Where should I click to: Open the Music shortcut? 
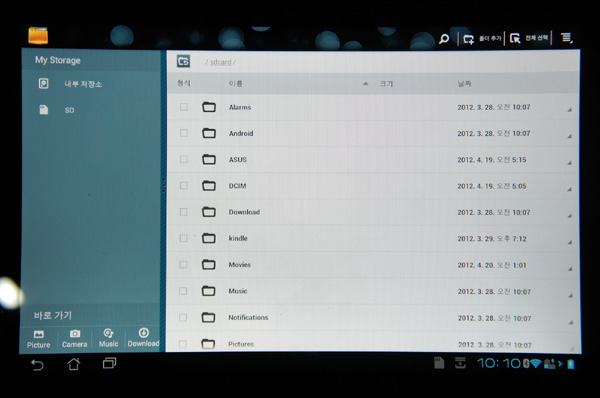[x=108, y=338]
